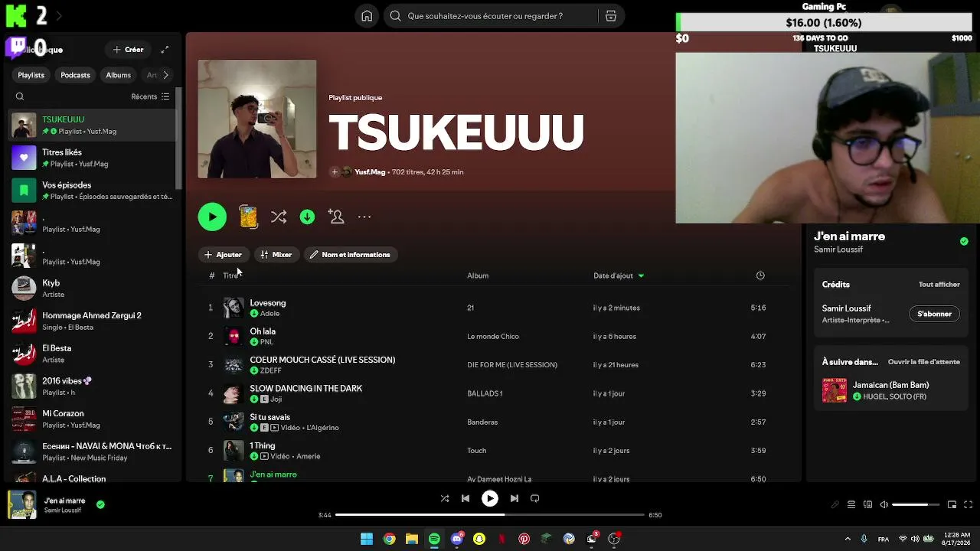The height and width of the screenshot is (551, 980).
Task: Click Ouvrir la file d'attente
Action: pyautogui.click(x=924, y=362)
